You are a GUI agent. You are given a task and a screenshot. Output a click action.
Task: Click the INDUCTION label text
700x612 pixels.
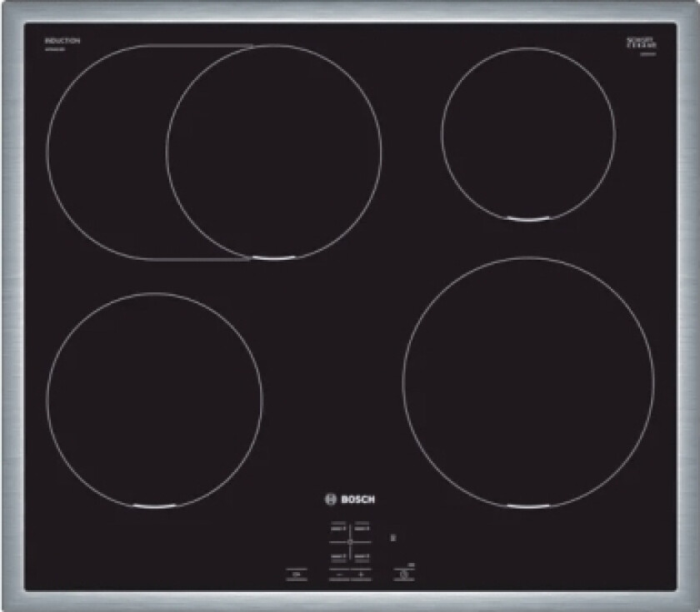point(62,40)
